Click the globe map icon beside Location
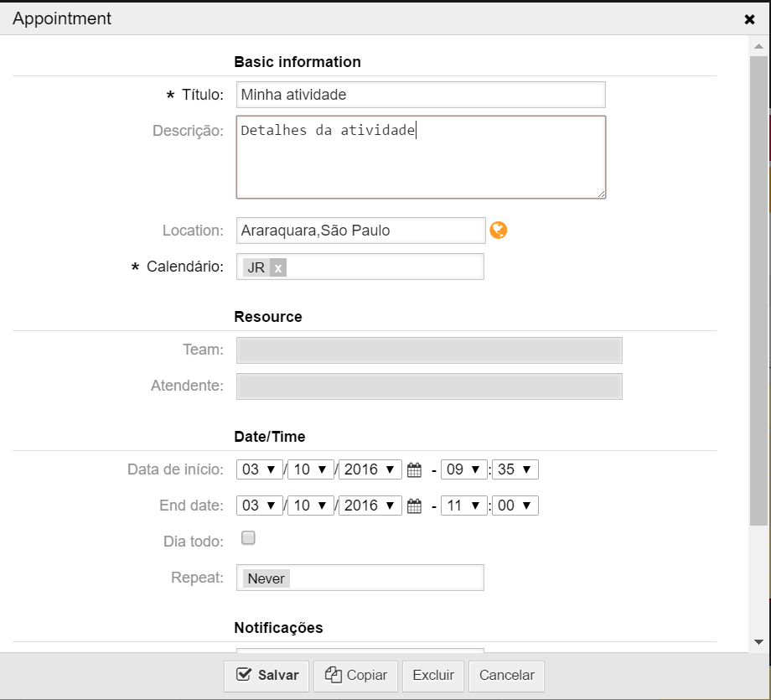This screenshot has height=700, width=771. 499,231
